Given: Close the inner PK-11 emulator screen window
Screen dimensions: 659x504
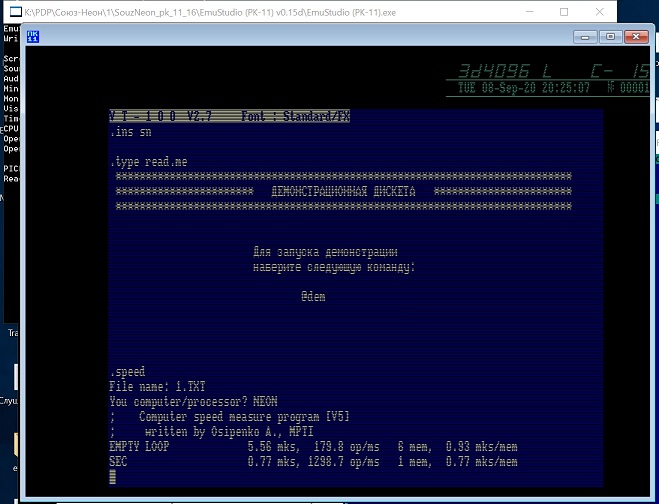Looking at the screenshot, I should (633, 37).
